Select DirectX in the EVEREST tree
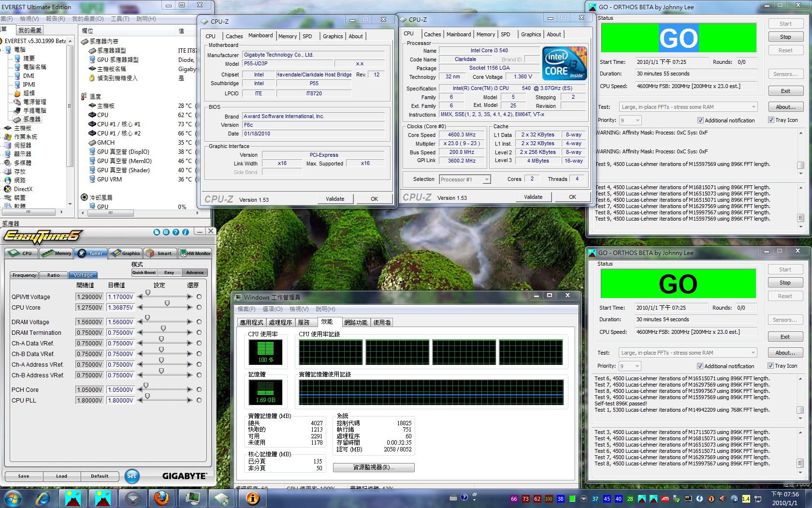Viewport: 812px width, 508px height. (23, 189)
